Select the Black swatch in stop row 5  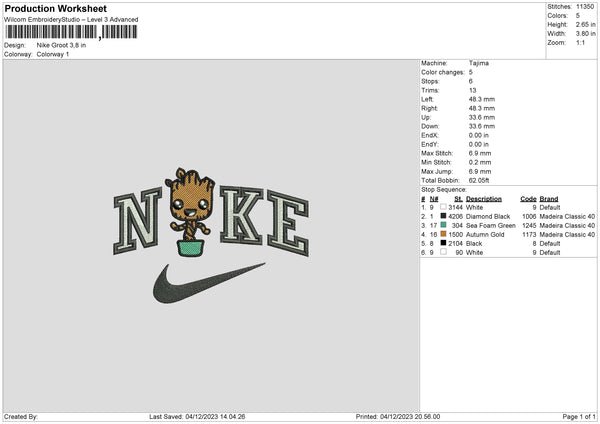click(x=443, y=243)
